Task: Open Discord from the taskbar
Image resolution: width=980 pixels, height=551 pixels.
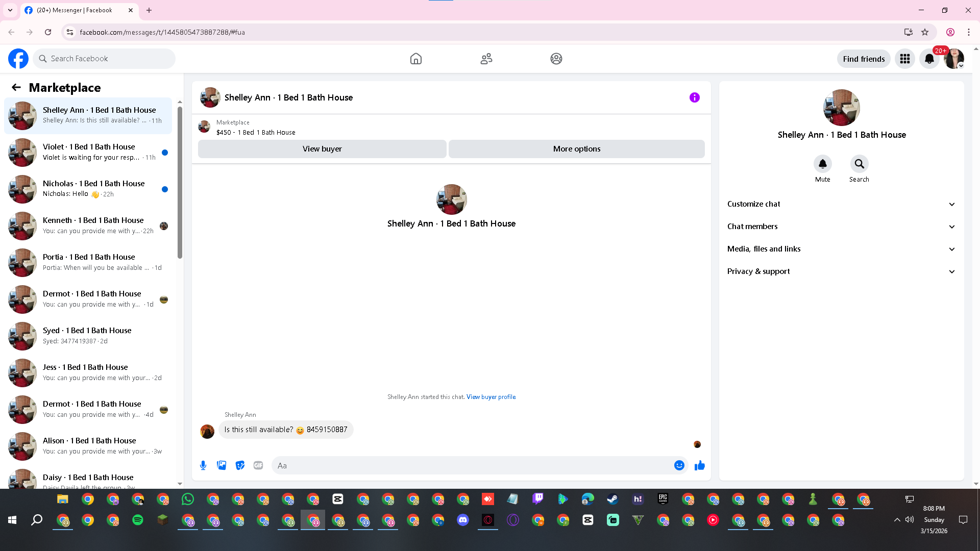Action: point(463,520)
